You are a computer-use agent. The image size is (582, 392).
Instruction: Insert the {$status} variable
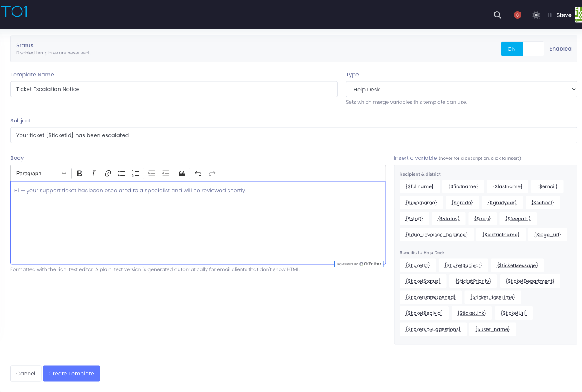pyautogui.click(x=449, y=219)
